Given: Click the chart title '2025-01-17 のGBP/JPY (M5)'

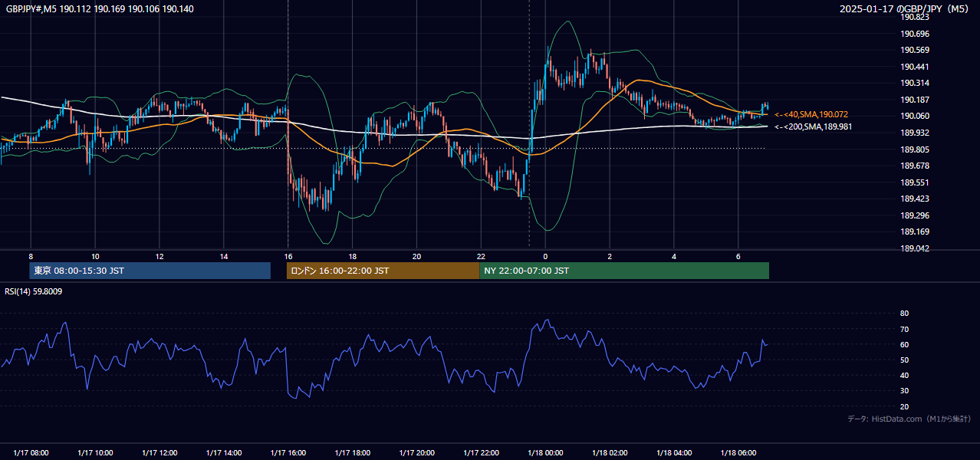Looking at the screenshot, I should [906, 9].
